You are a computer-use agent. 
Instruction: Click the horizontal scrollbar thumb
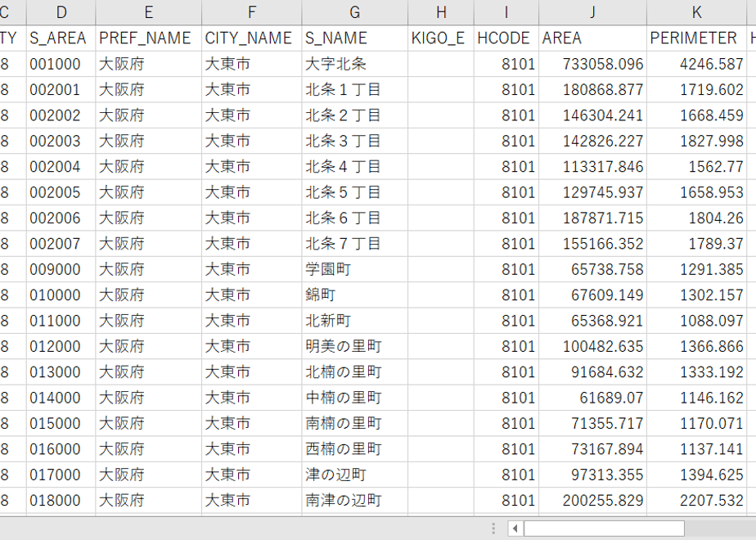[604, 529]
